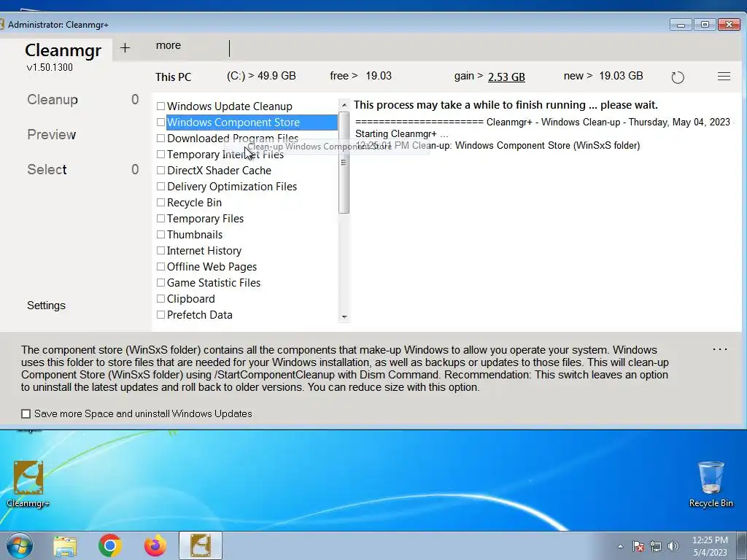747x560 pixels.
Task: Check the Temporary Files checkbox
Action: 161,219
